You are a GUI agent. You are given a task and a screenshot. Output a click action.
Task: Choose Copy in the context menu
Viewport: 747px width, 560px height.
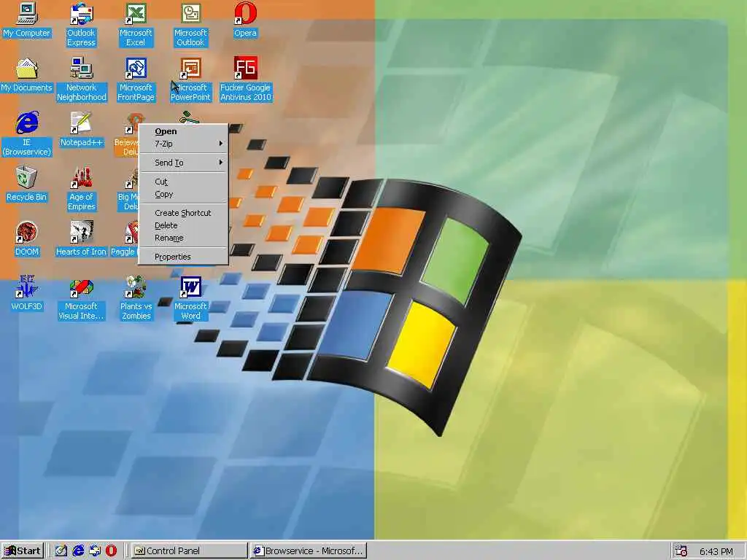[x=183, y=194]
